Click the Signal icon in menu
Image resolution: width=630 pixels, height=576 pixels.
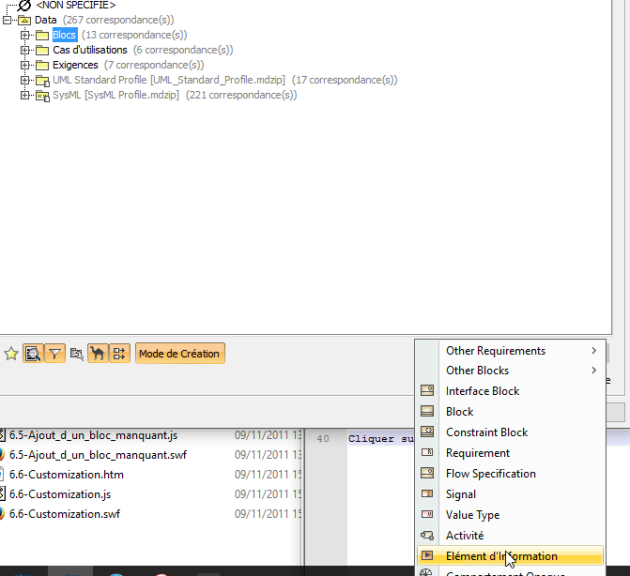point(427,494)
